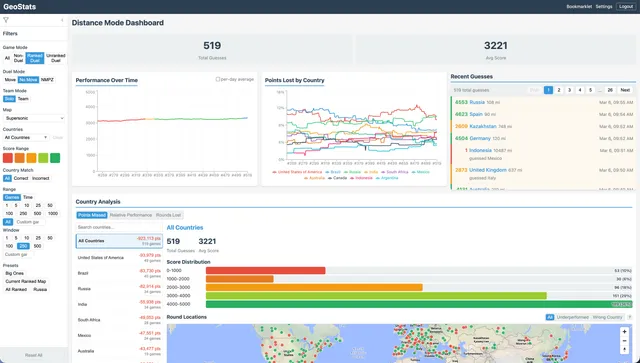Zoom out on the round locations map

[624, 341]
